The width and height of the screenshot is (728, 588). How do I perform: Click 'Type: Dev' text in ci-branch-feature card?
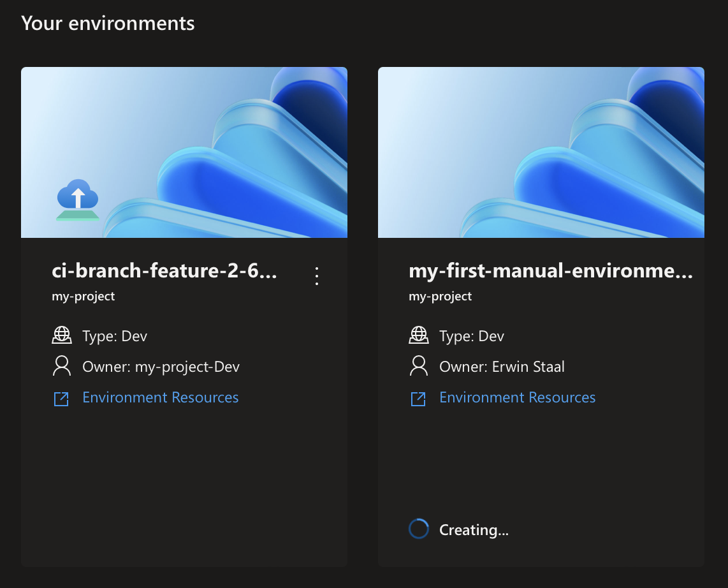click(115, 336)
